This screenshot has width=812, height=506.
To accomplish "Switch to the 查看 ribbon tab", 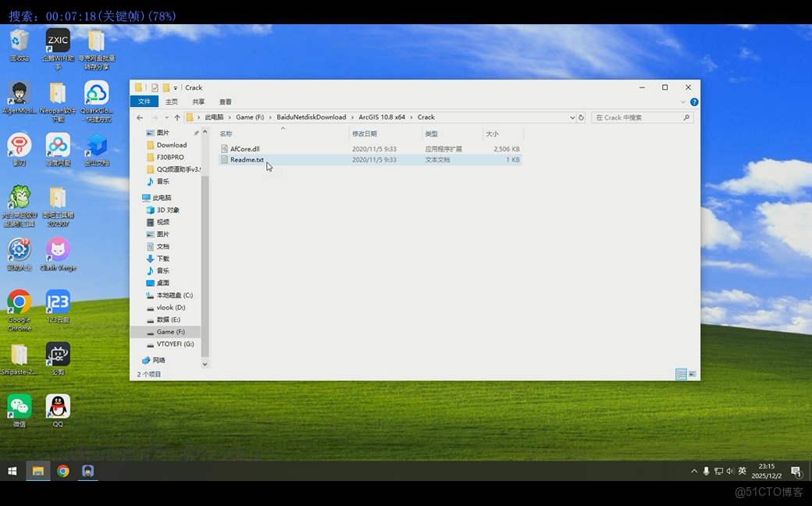I will (225, 102).
